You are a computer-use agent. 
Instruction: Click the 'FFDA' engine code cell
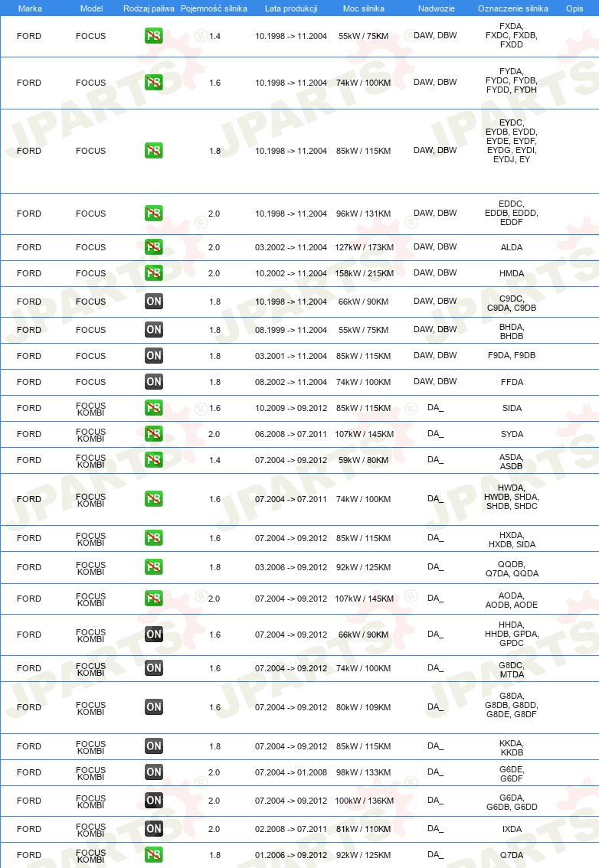(x=512, y=382)
